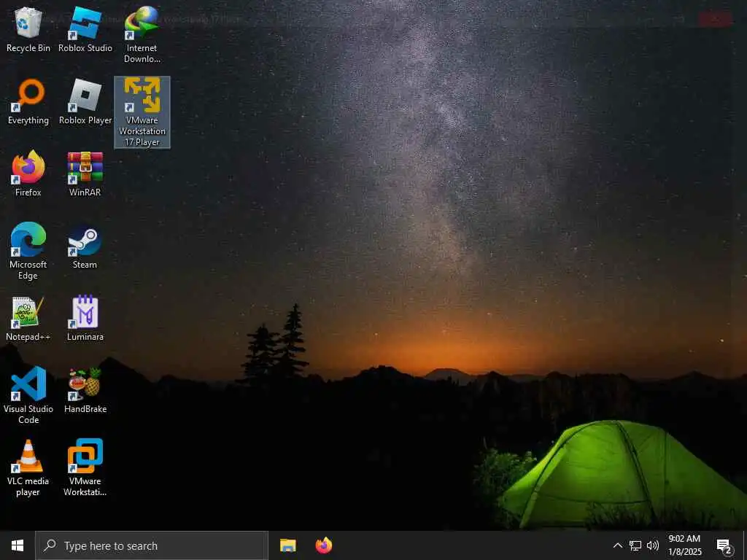Open Firefox from the taskbar
Viewport: 747px width, 560px height.
tap(324, 545)
